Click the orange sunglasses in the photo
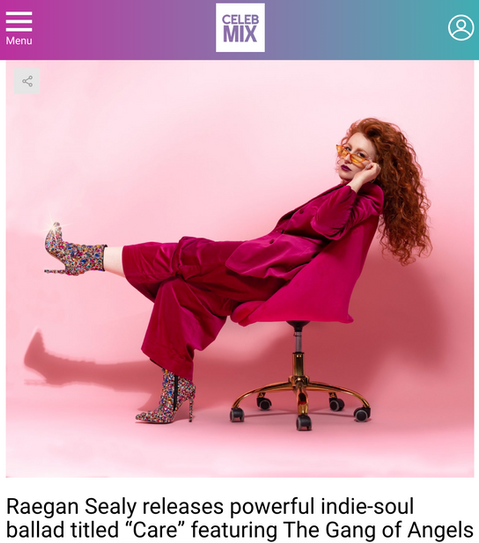 coord(353,157)
